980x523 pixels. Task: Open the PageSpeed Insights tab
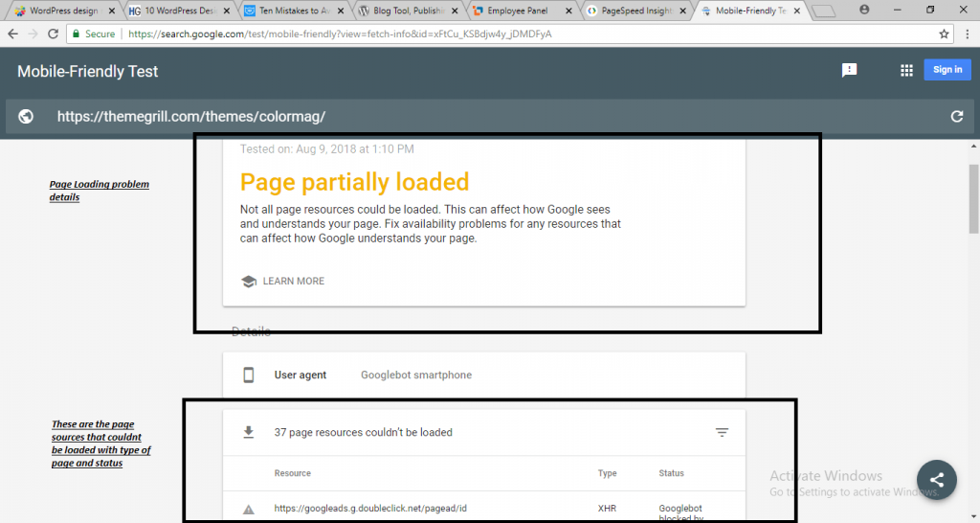[x=636, y=11]
